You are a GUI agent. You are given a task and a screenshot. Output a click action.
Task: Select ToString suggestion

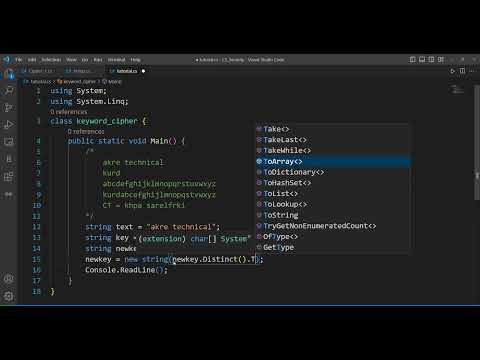[x=333, y=215]
